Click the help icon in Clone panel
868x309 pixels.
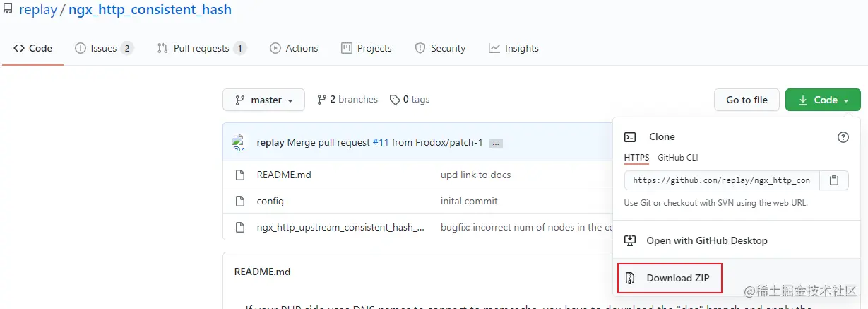click(x=843, y=137)
